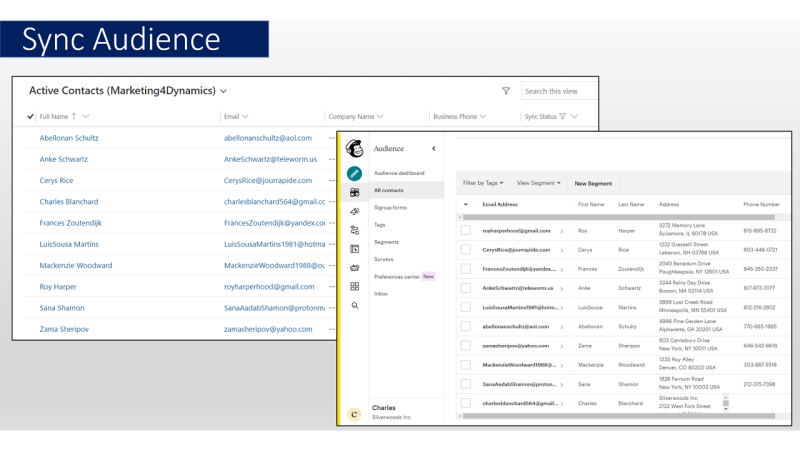The image size is (800, 450).
Task: Expand the View Segment dropdown
Action: click(x=537, y=183)
